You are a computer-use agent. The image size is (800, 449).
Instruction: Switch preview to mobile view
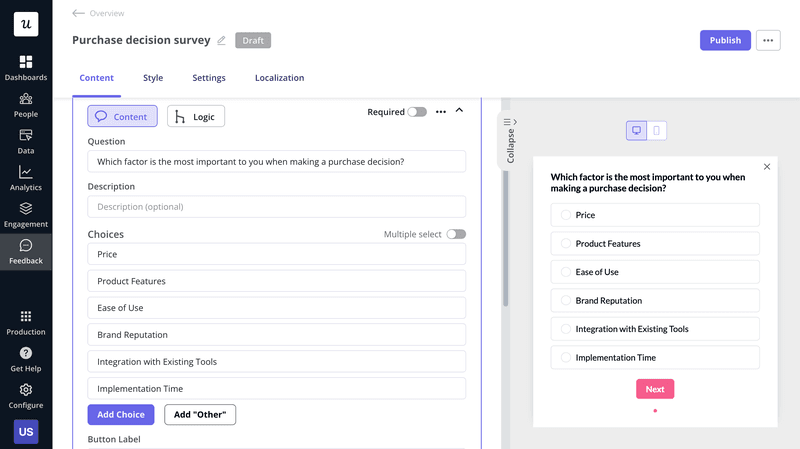click(657, 131)
